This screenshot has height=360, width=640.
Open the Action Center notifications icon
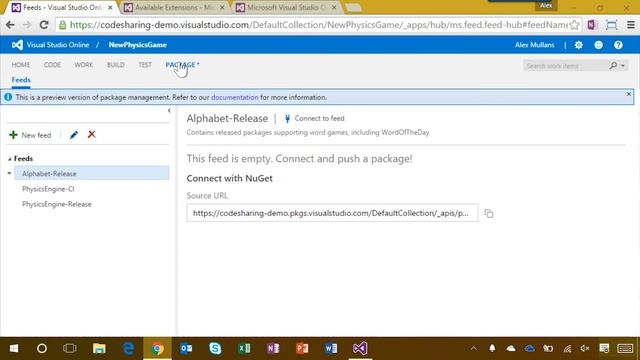(604, 348)
